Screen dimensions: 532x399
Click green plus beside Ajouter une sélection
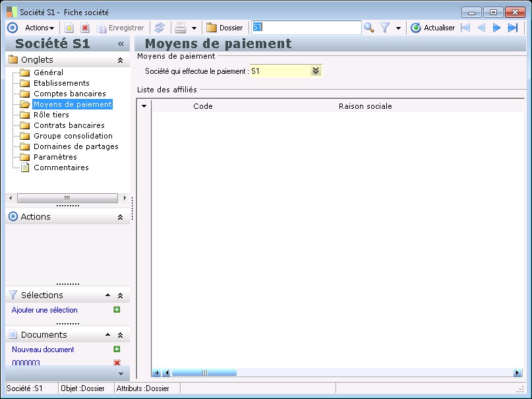pos(117,310)
